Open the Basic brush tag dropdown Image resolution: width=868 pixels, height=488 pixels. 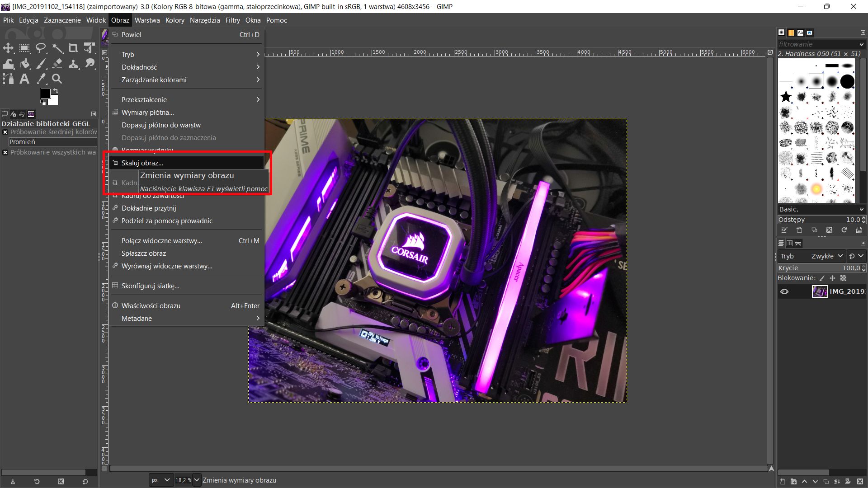click(821, 209)
